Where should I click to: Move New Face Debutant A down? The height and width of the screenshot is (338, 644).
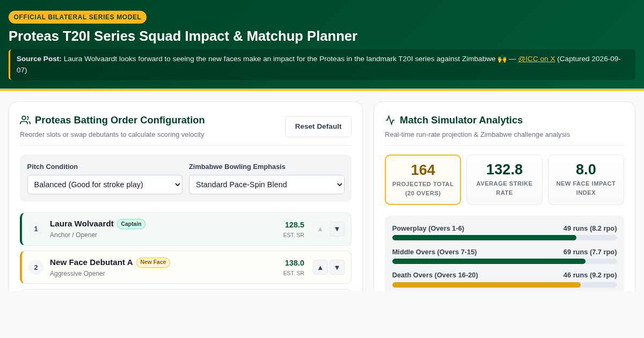tap(337, 267)
